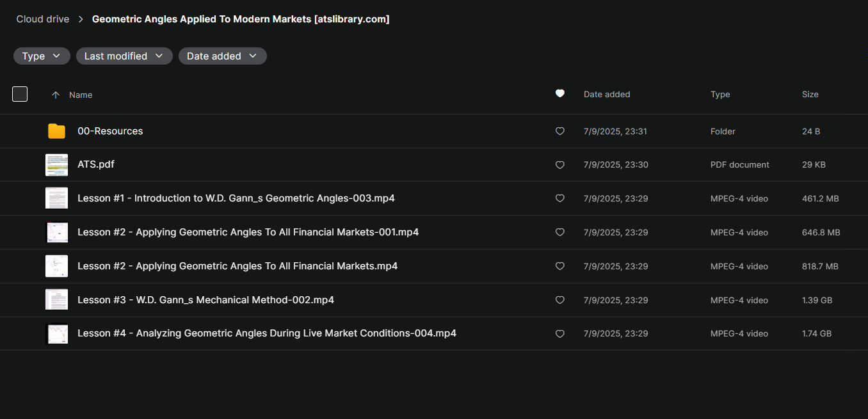Open the Type filter dropdown
Viewport: 868px width, 419px height.
tap(42, 56)
